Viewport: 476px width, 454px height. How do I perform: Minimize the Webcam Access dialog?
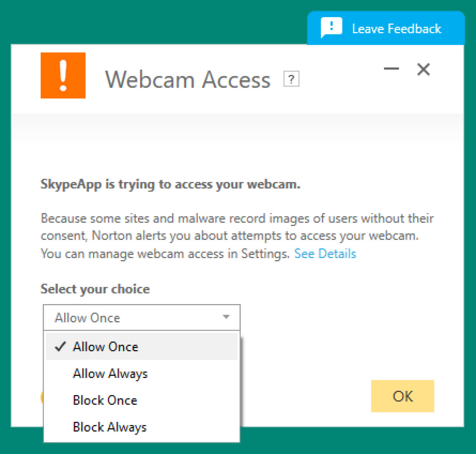391,69
